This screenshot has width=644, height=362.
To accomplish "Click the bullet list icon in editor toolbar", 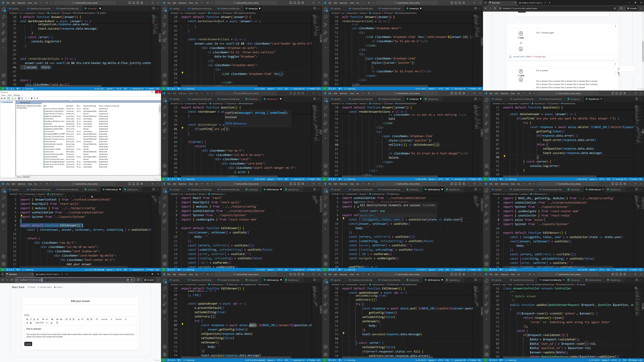I will [70, 319].
